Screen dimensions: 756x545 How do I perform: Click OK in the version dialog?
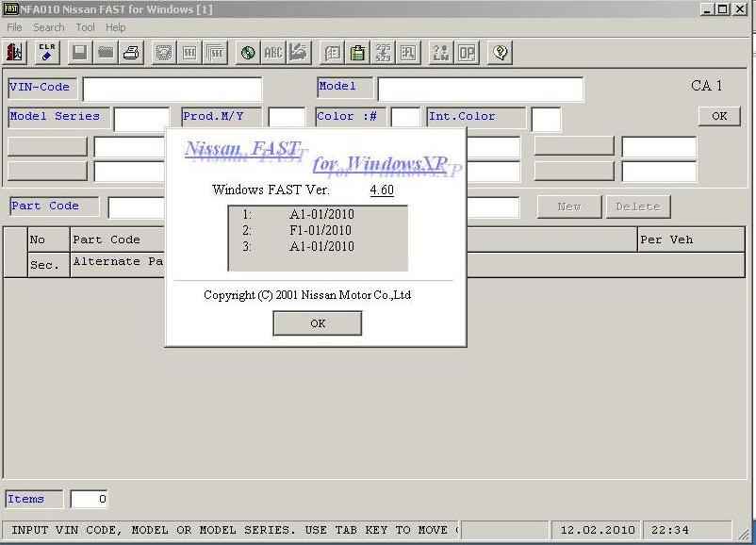pos(318,323)
